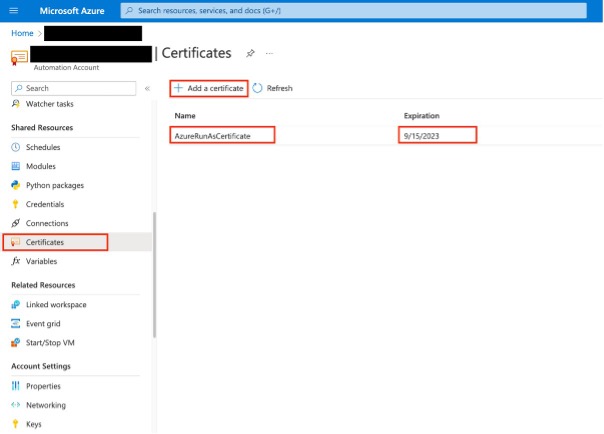Open Keys under Account Settings

pyautogui.click(x=34, y=424)
